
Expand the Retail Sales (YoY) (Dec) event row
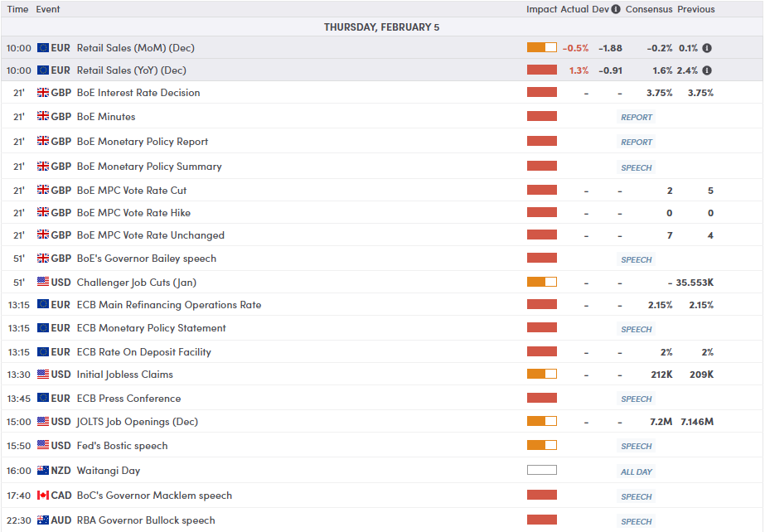pos(382,70)
